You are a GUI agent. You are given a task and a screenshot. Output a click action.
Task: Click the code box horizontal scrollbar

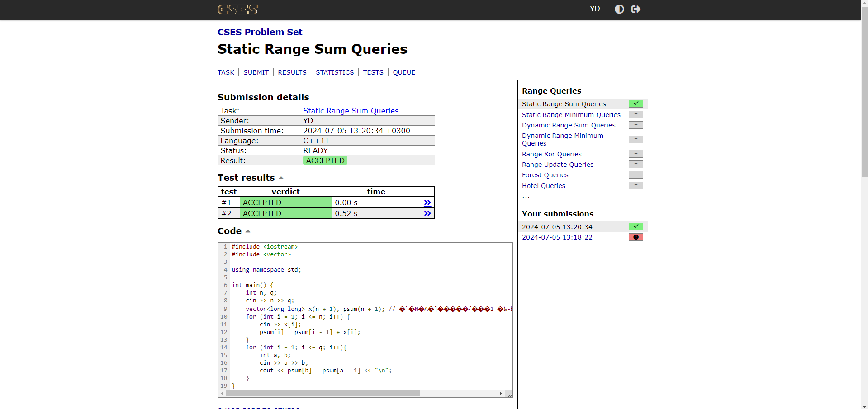323,394
